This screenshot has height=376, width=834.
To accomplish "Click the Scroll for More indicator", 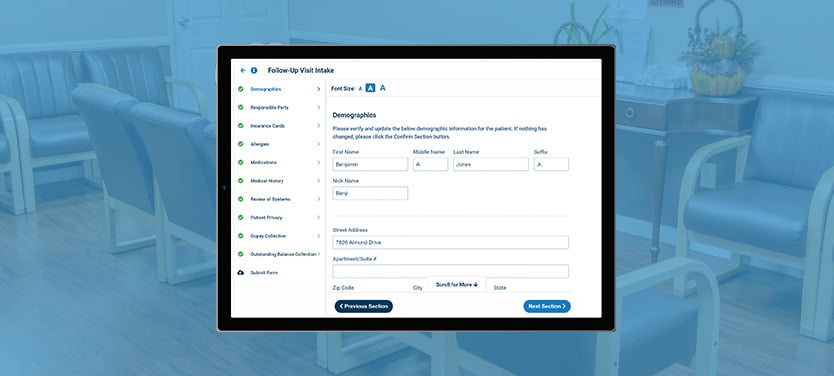I will (x=457, y=285).
